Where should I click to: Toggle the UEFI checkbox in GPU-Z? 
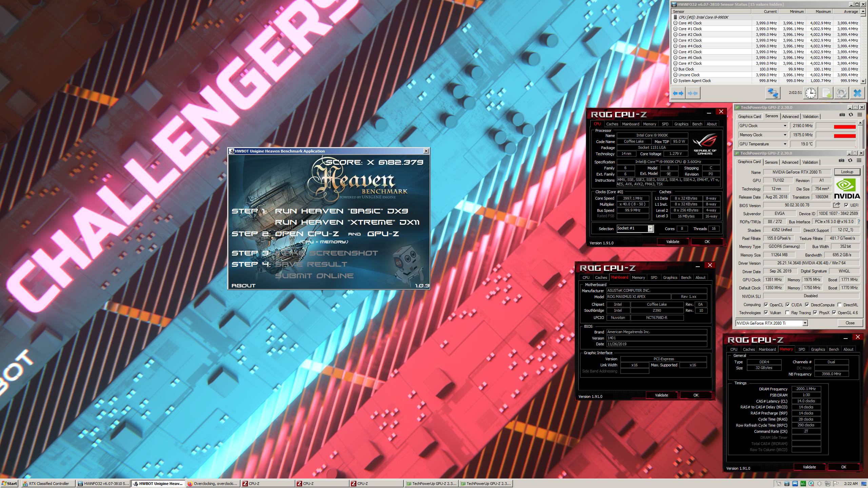pos(846,205)
